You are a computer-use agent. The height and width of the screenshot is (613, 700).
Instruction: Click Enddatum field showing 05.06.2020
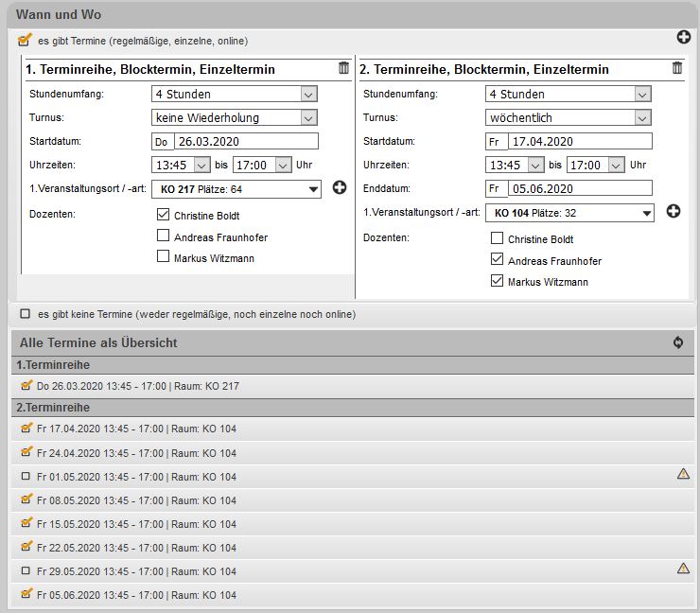[579, 188]
